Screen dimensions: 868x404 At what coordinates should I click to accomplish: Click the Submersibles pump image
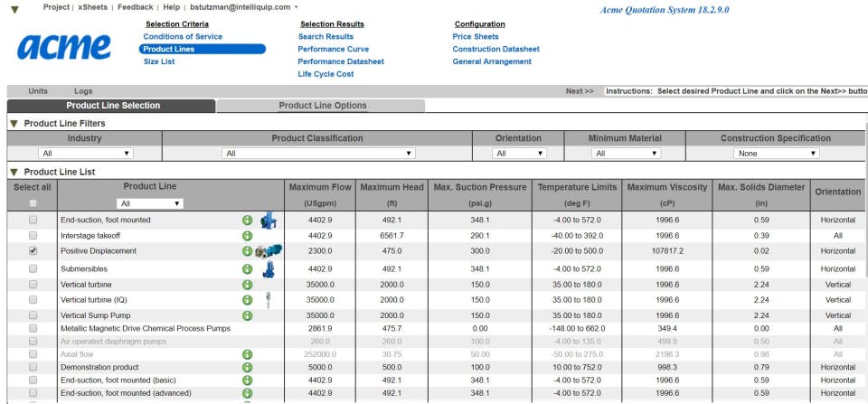tap(269, 268)
